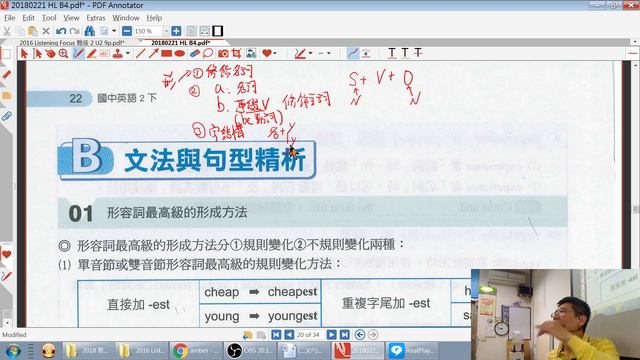Navigate back in view history
Viewport: 640px width, 360px height.
(x=360, y=335)
